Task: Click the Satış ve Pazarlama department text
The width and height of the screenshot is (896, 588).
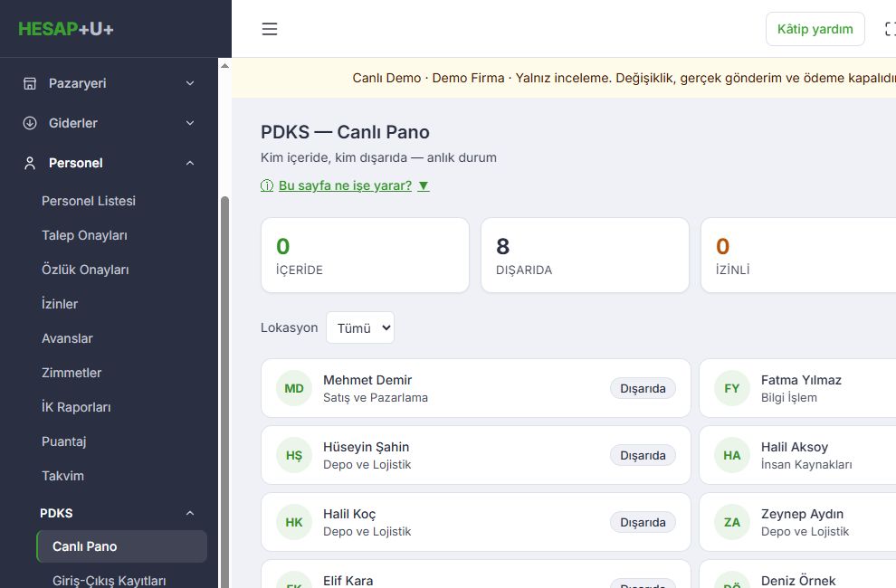Action: point(376,397)
